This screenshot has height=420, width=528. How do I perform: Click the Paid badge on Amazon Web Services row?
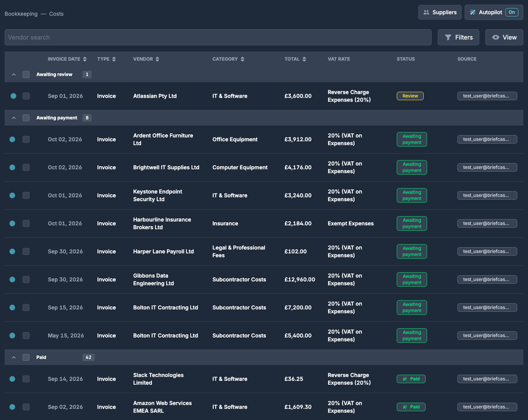[411, 407]
